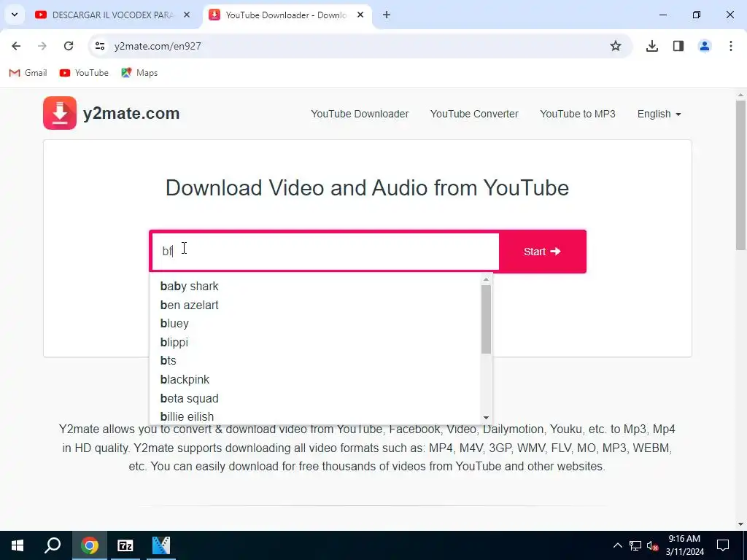
Task: Click the address bar URL y2mate.com/en927
Action: point(158,46)
